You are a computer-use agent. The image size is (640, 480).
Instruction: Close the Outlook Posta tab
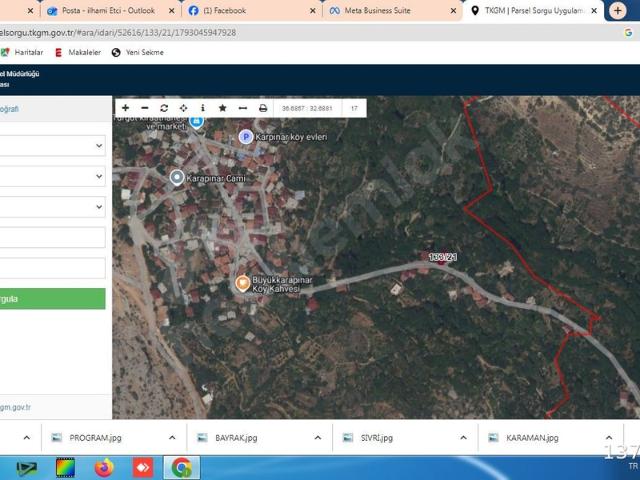pos(172,11)
